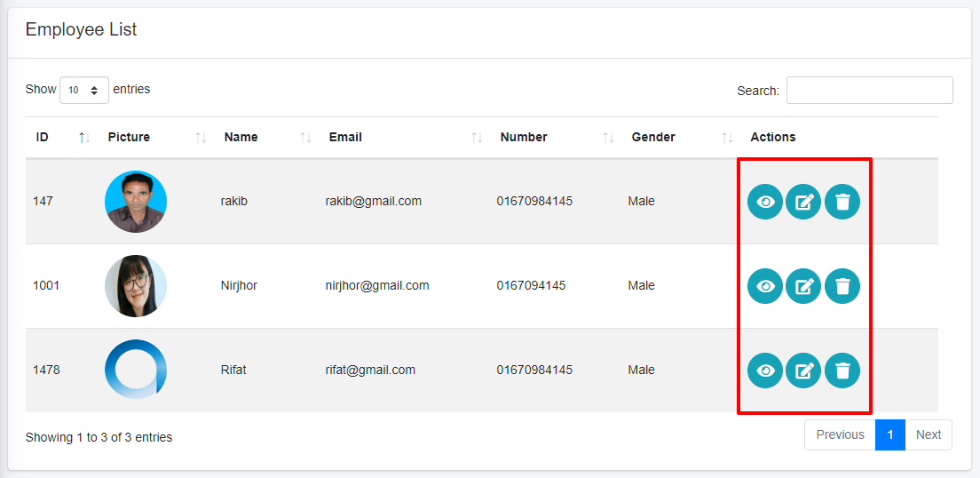The image size is (980, 478).
Task: Open rakib's profile picture thumbnail
Action: (x=136, y=202)
